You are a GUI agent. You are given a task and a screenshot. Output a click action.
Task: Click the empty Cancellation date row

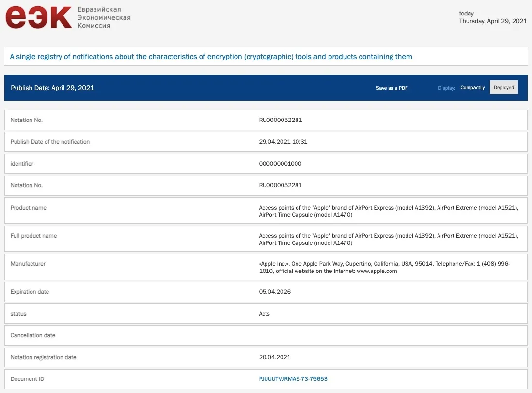266,335
